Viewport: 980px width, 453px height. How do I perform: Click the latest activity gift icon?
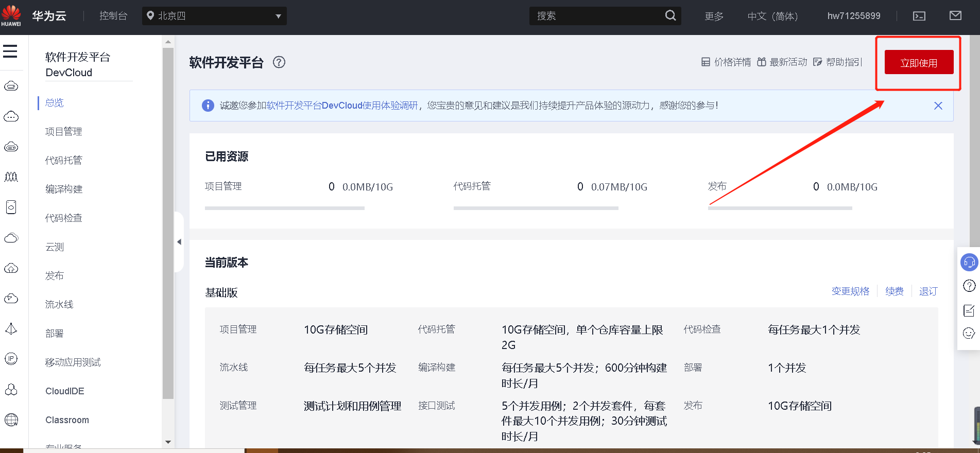[x=762, y=62]
